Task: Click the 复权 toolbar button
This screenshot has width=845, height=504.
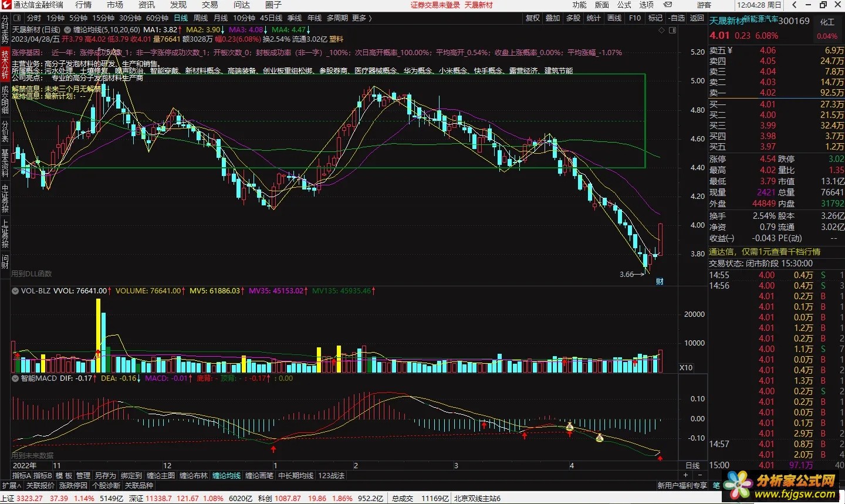Action: point(533,18)
